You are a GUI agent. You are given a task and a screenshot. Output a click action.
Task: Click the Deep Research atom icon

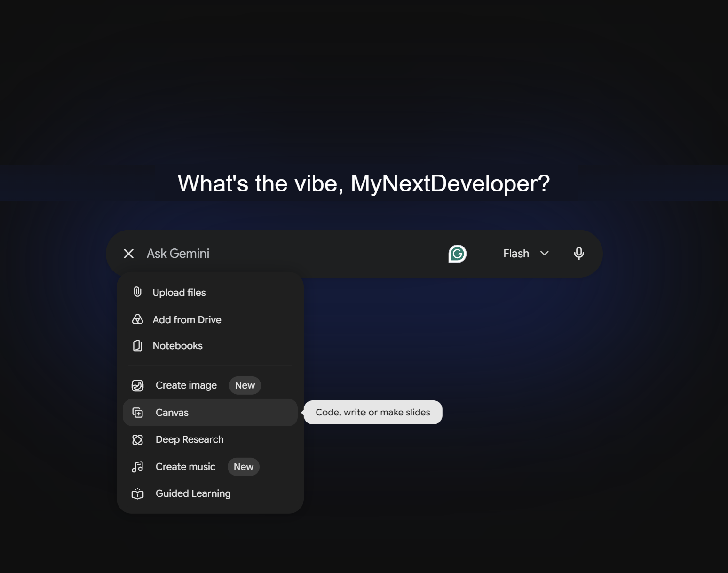pyautogui.click(x=137, y=439)
